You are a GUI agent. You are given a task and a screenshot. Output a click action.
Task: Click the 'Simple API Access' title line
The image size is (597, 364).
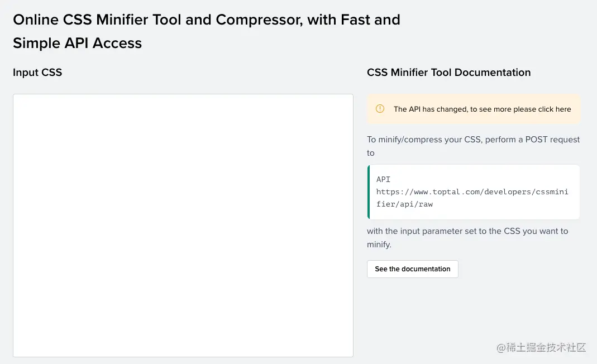[77, 43]
